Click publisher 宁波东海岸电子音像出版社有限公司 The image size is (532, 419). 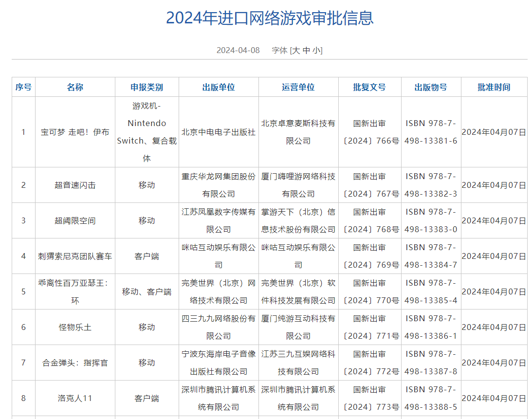(x=219, y=363)
